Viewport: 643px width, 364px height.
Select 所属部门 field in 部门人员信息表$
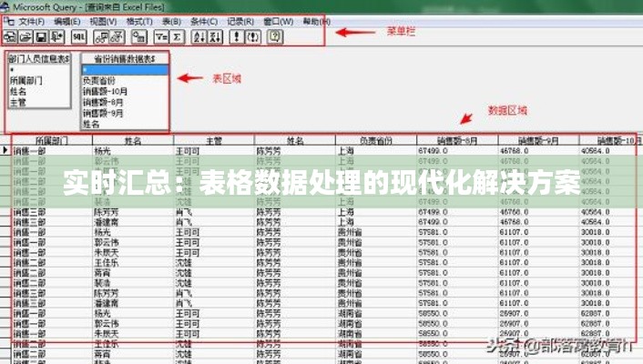pos(26,80)
